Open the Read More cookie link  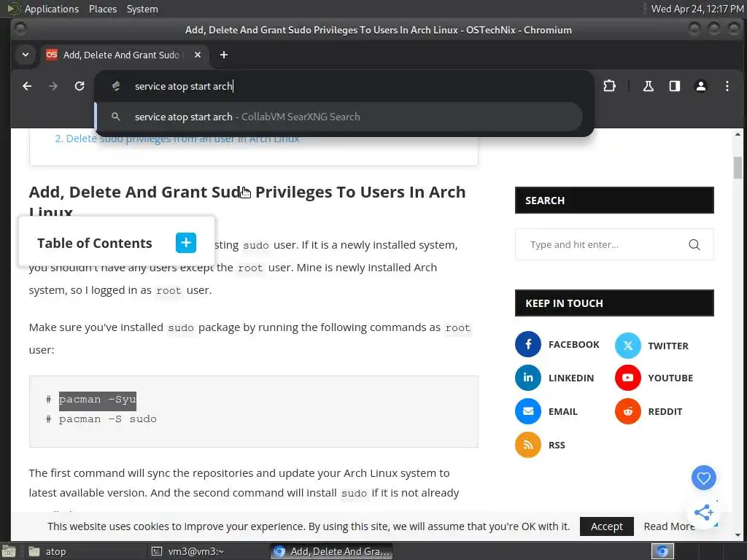click(x=668, y=526)
